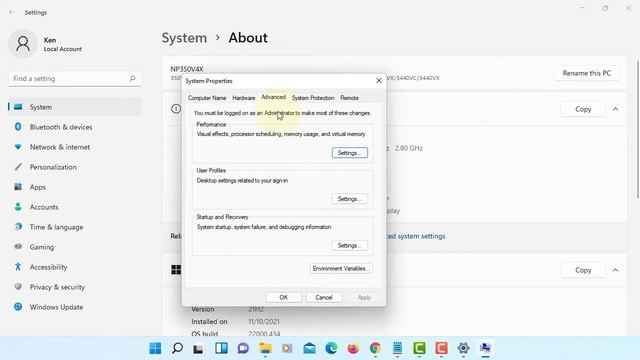Open the System Protection tab
Viewport: 640px width, 360px height.
click(313, 98)
